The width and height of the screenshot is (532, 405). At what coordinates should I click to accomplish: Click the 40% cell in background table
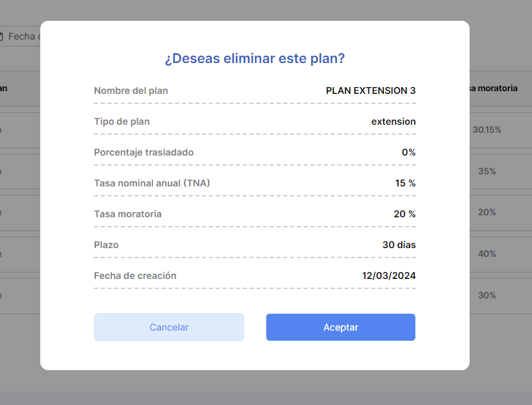pos(487,253)
